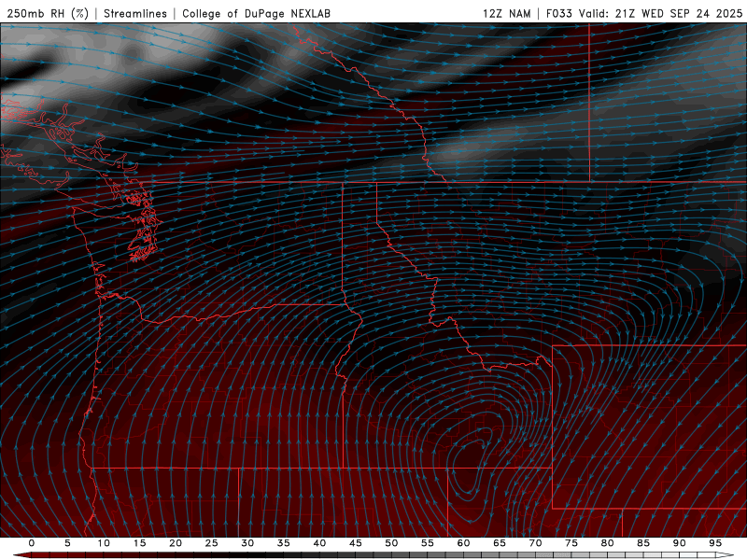
Task: Click the 'Streamlines' label in header
Action: pyautogui.click(x=135, y=13)
